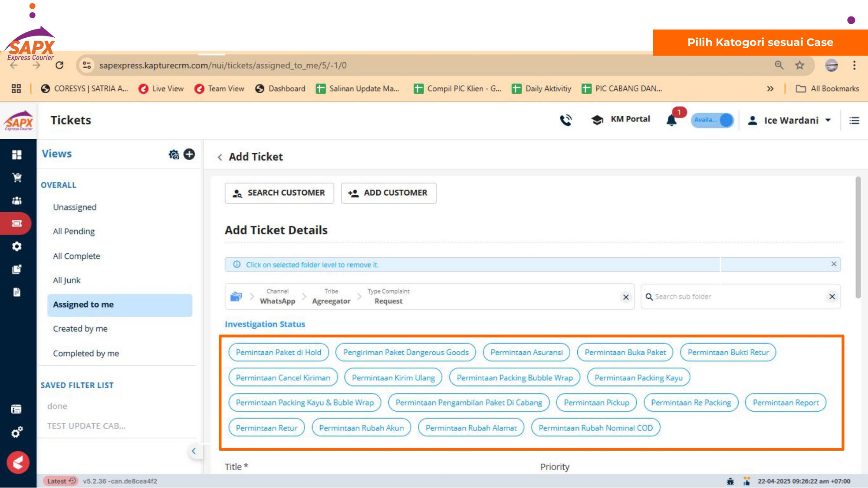Viewport: 868px width, 488px height.
Task: Open KM Portal
Action: 621,119
